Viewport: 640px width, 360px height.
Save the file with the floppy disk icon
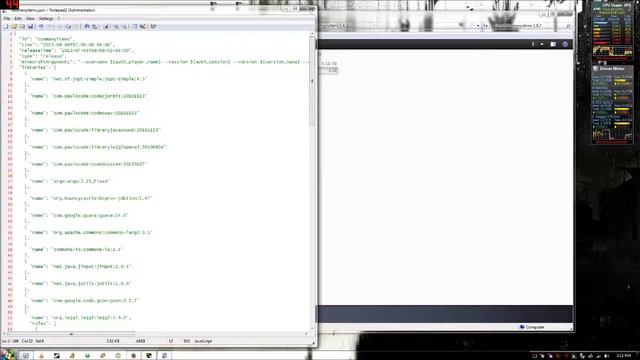30,27
